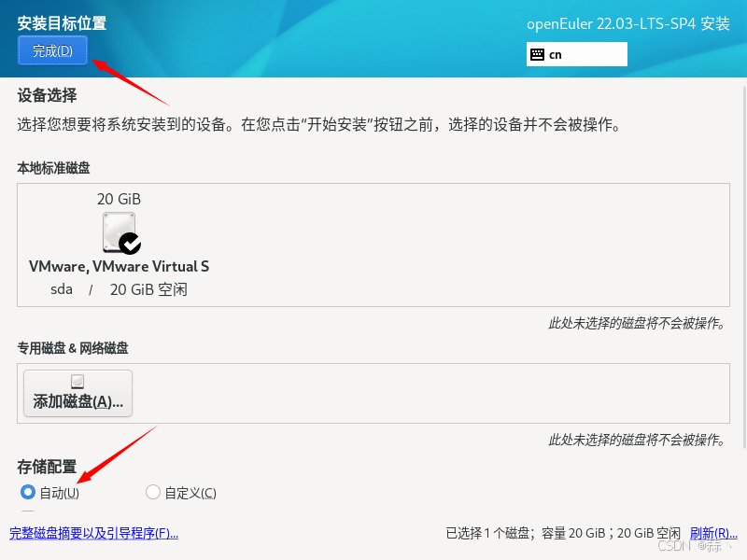Viewport: 747px width, 560px height.
Task: Click 添加磁盘(A) to add a network disk
Action: 77,393
